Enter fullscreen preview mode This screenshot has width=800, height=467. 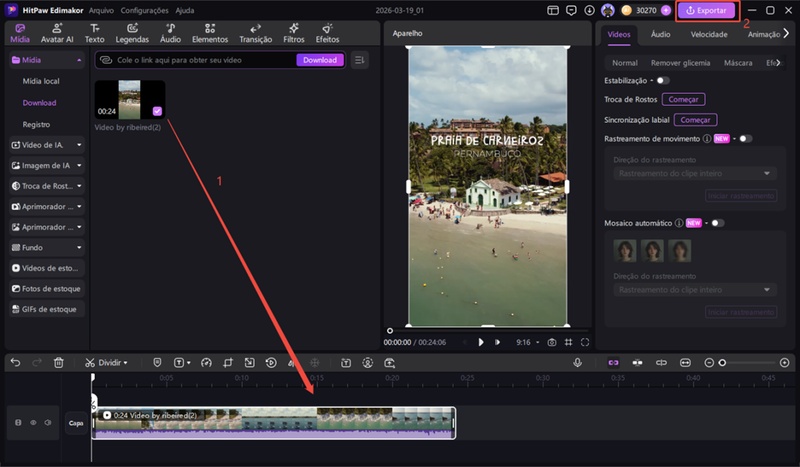tap(585, 342)
